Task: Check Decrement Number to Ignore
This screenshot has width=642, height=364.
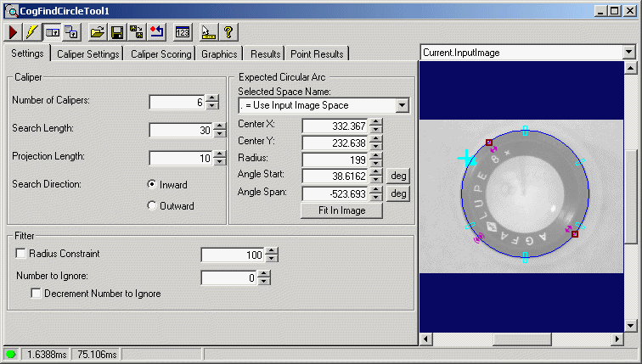Action: [x=36, y=294]
